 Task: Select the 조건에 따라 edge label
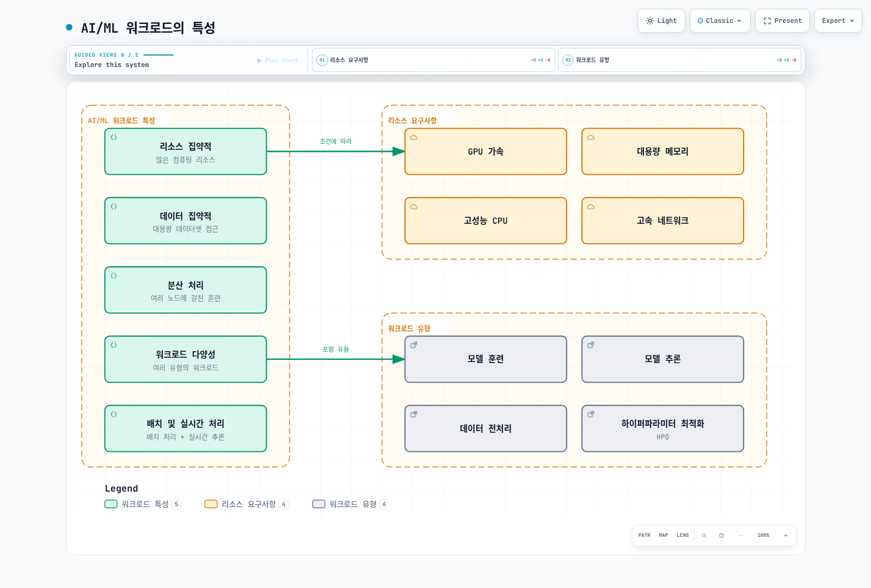coord(335,142)
